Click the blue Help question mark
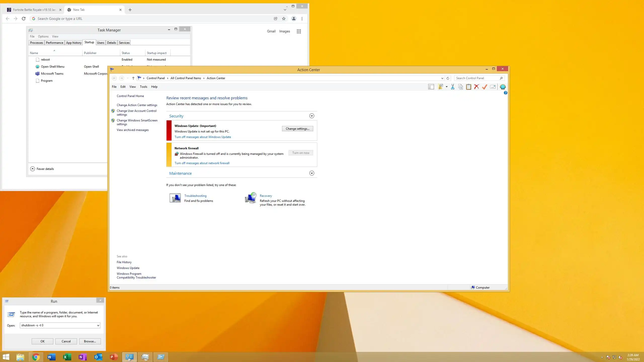Viewport: 644px width, 362px height. coord(505,93)
